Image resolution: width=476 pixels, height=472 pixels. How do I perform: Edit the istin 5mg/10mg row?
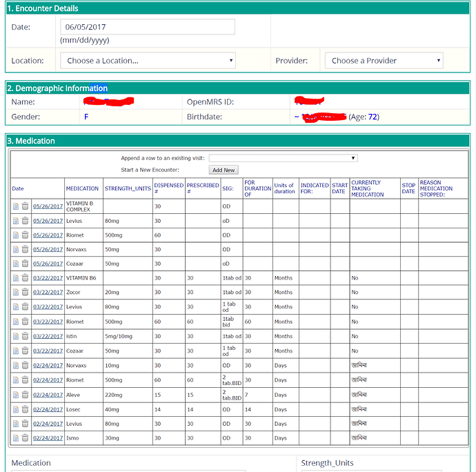16,336
